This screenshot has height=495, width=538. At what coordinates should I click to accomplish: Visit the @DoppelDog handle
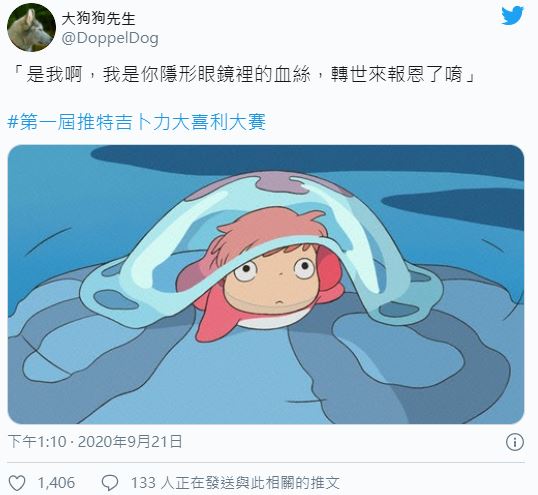click(x=110, y=38)
